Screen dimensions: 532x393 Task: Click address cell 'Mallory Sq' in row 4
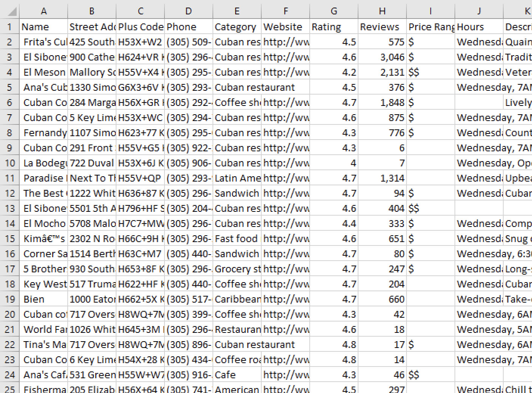pyautogui.click(x=92, y=72)
